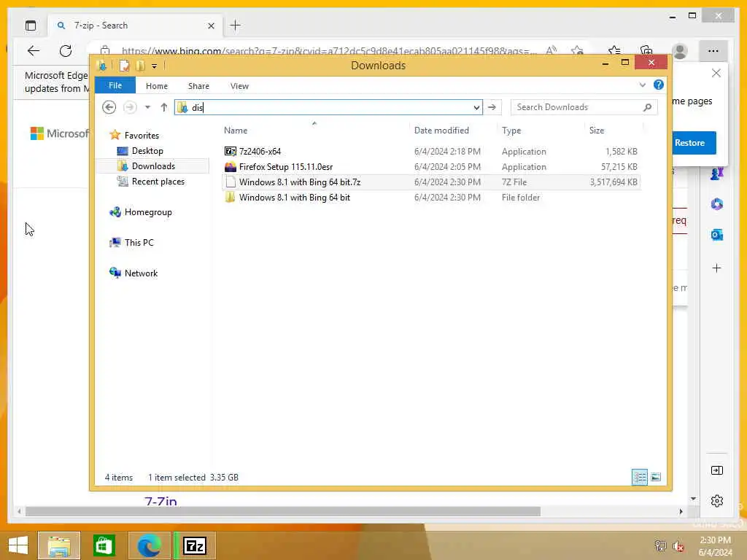This screenshot has width=747, height=560.
Task: Open the Edge profile icon
Action: point(680,51)
